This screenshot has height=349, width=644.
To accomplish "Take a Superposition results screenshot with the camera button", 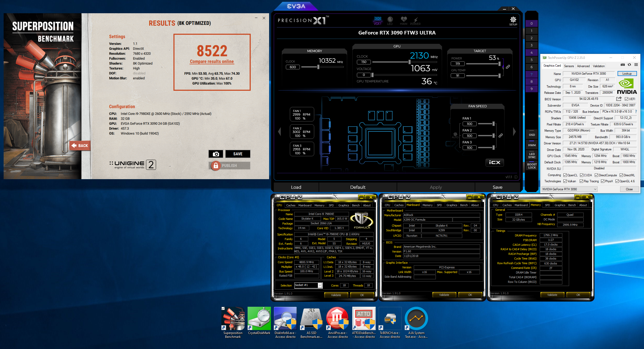I will [216, 154].
